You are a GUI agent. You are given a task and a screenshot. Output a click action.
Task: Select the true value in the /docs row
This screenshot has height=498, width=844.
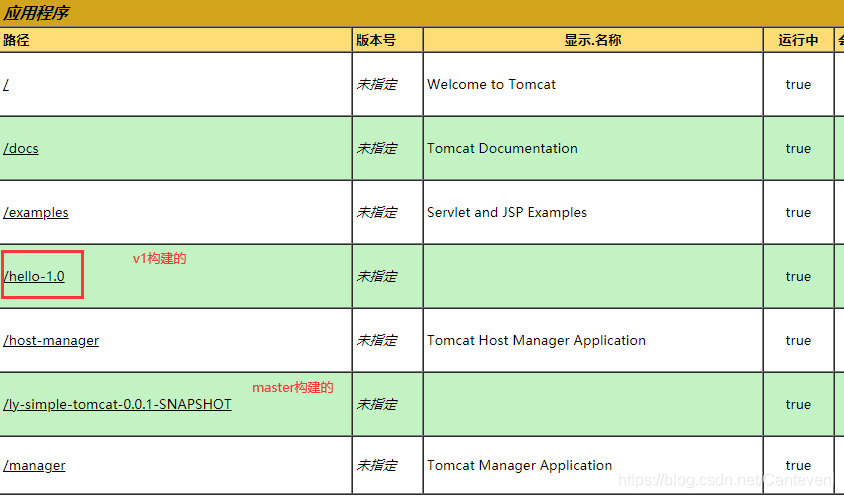coord(798,149)
